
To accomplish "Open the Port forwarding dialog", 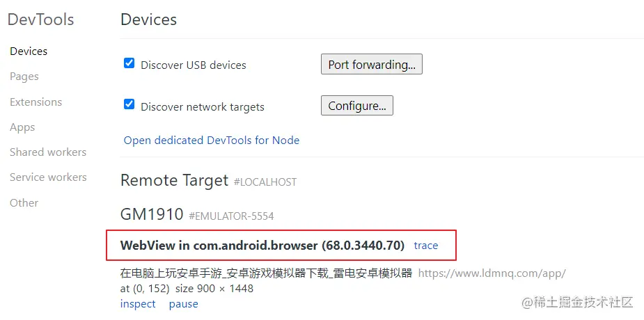I will coord(372,65).
